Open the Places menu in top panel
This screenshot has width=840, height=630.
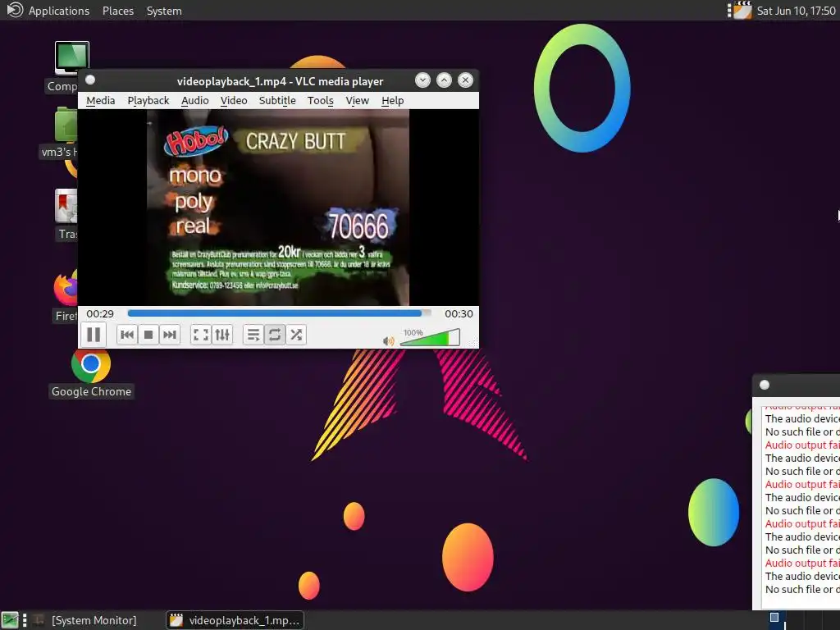pyautogui.click(x=118, y=11)
